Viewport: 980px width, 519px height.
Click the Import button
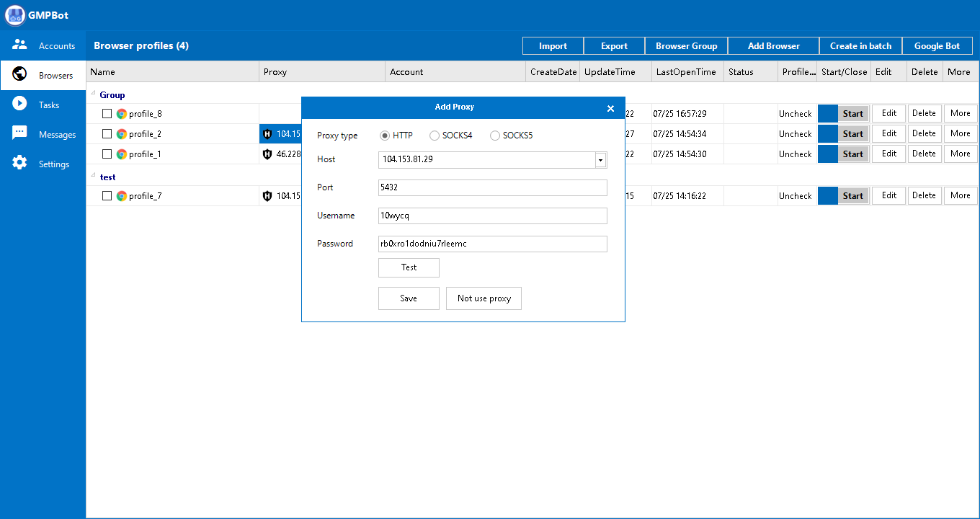(553, 46)
